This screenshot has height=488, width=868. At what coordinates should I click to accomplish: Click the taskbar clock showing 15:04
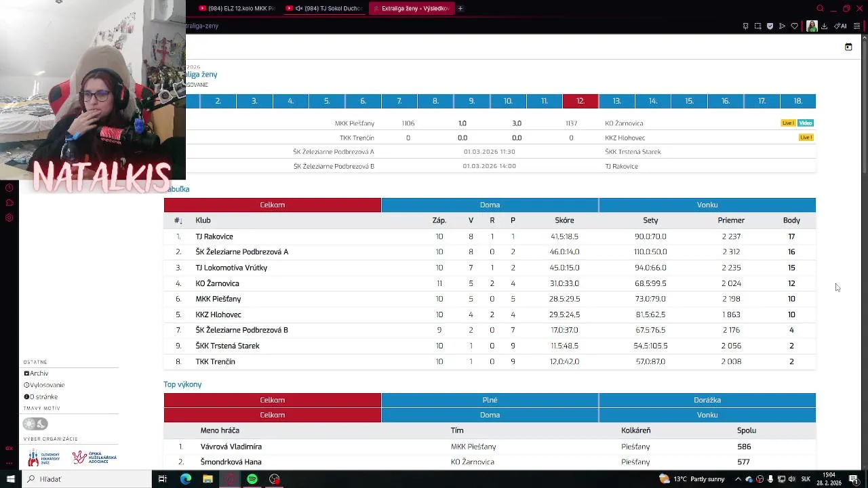(x=829, y=479)
